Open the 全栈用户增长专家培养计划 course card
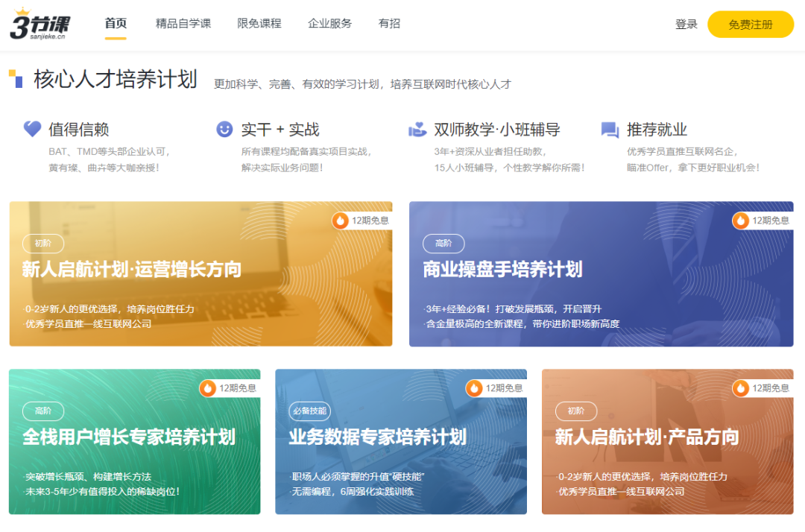This screenshot has width=805, height=532. click(134, 442)
